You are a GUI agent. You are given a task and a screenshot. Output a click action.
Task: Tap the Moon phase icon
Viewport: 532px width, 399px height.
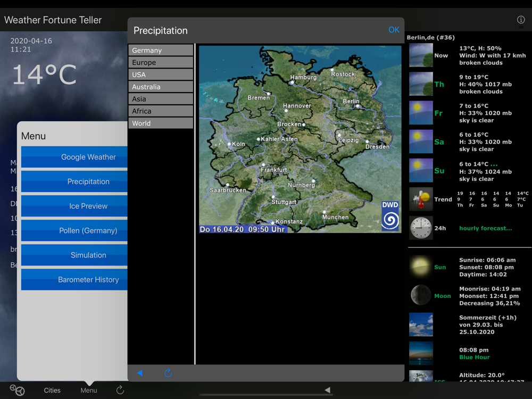421,296
